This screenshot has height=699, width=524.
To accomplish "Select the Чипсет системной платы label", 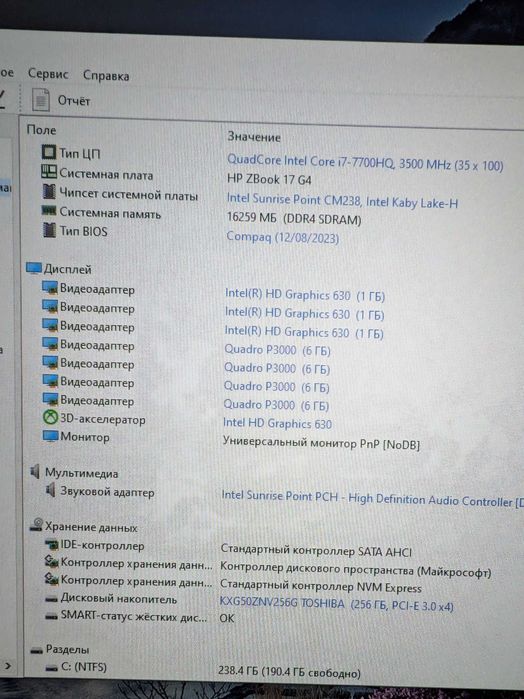I will click(128, 195).
